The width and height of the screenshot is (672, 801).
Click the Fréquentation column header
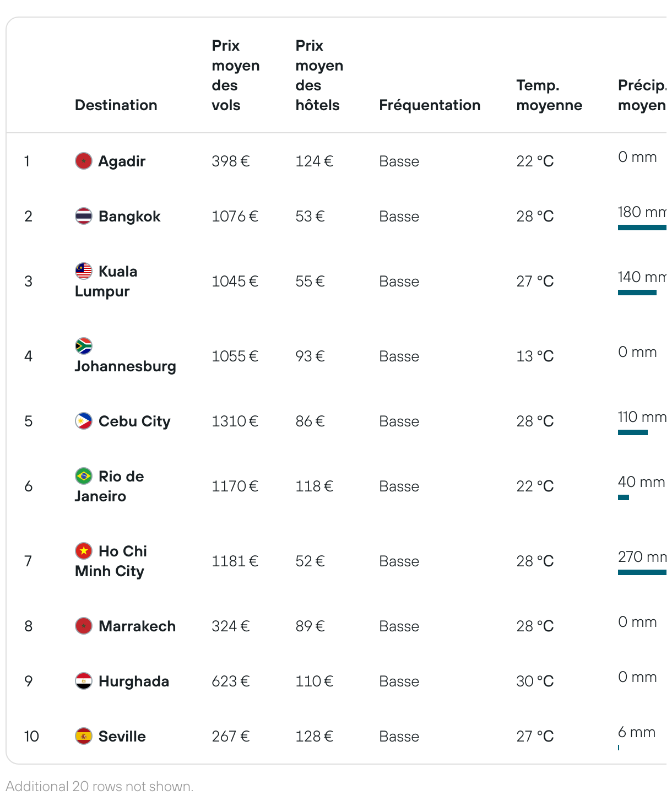[430, 105]
